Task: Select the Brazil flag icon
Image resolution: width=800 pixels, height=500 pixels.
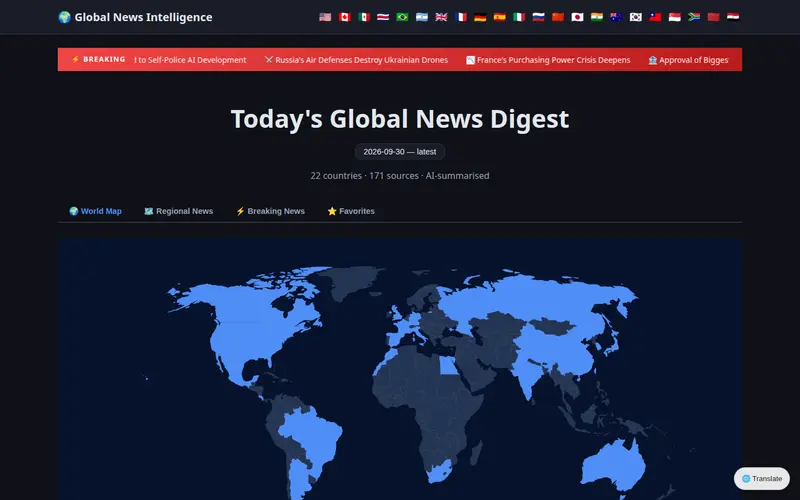Action: click(403, 17)
